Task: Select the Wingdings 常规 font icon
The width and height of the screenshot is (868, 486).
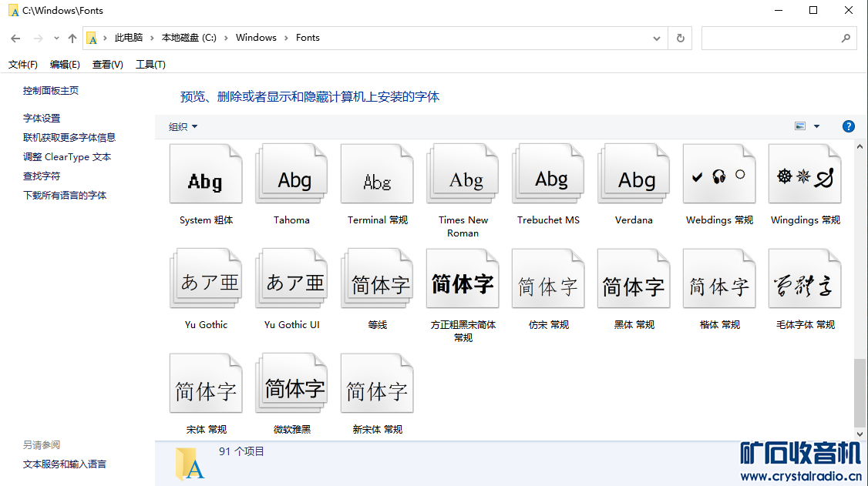Action: click(805, 173)
